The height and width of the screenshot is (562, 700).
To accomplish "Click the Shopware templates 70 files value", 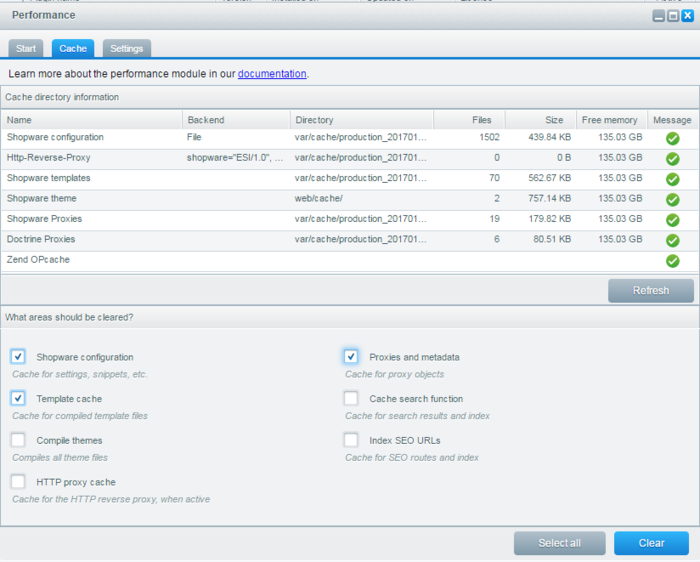I will tap(494, 178).
